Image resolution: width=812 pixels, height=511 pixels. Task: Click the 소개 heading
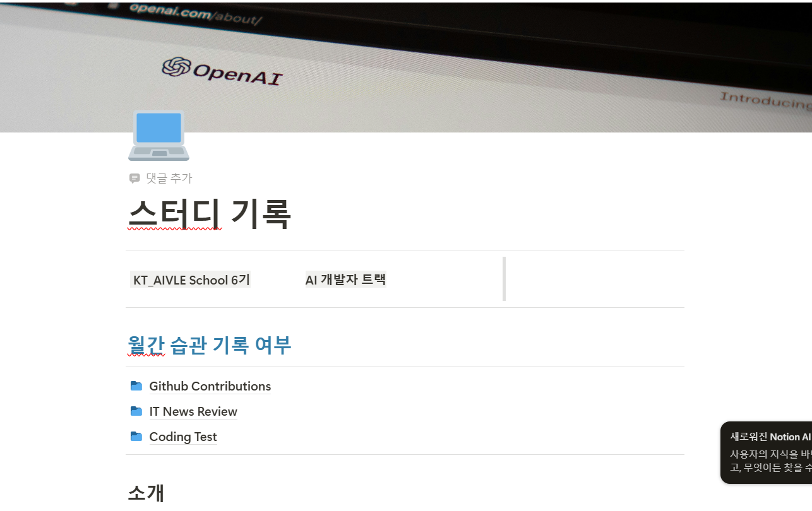click(146, 493)
